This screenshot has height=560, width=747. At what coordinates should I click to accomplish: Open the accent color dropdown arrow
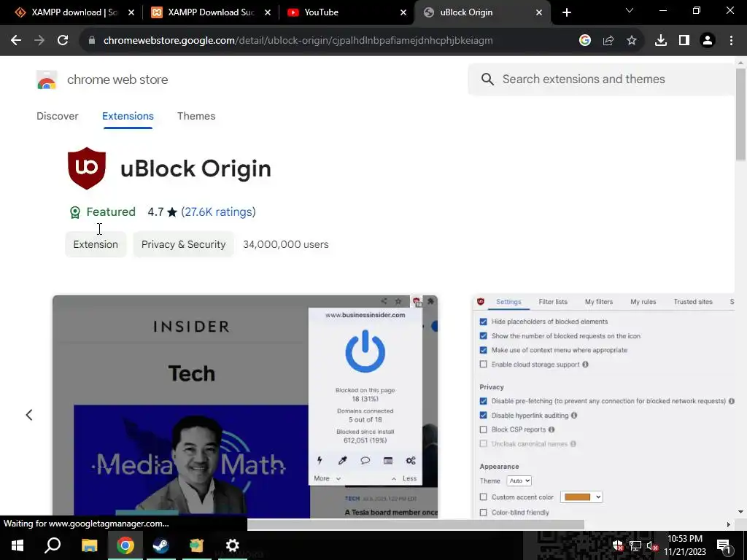tap(598, 497)
